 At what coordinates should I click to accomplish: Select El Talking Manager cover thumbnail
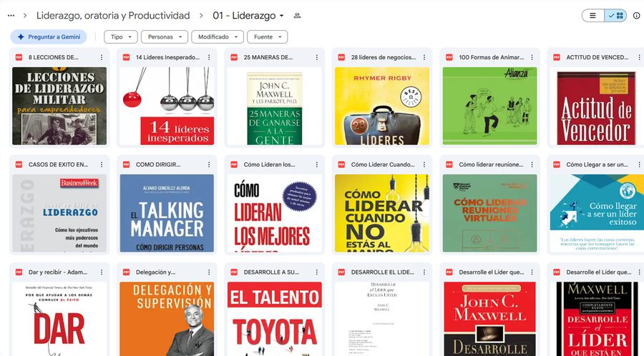(x=167, y=213)
